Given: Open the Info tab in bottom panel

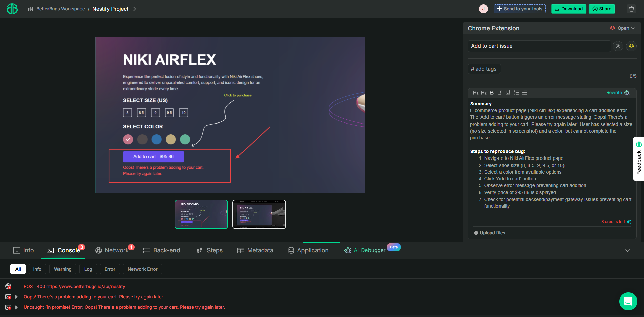Looking at the screenshot, I should click(x=24, y=250).
